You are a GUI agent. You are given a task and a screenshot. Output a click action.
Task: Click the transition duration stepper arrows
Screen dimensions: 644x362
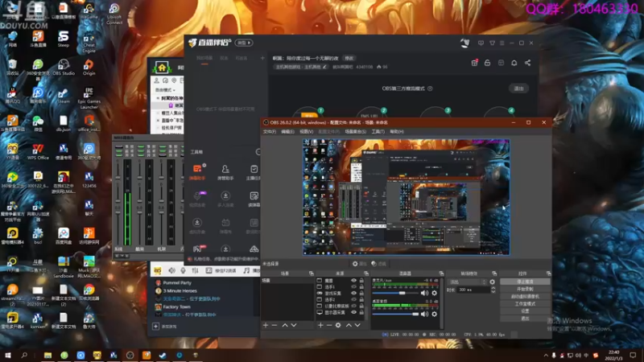493,290
